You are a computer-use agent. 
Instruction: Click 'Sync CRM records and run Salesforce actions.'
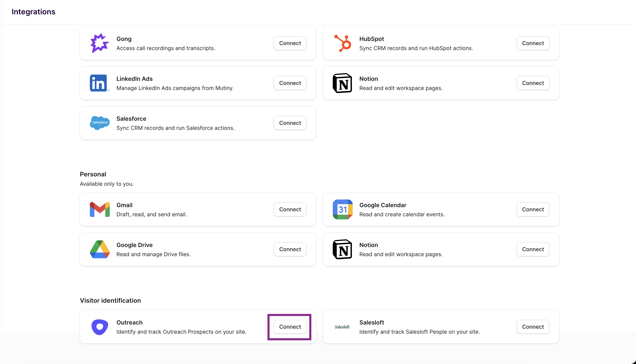click(x=175, y=128)
